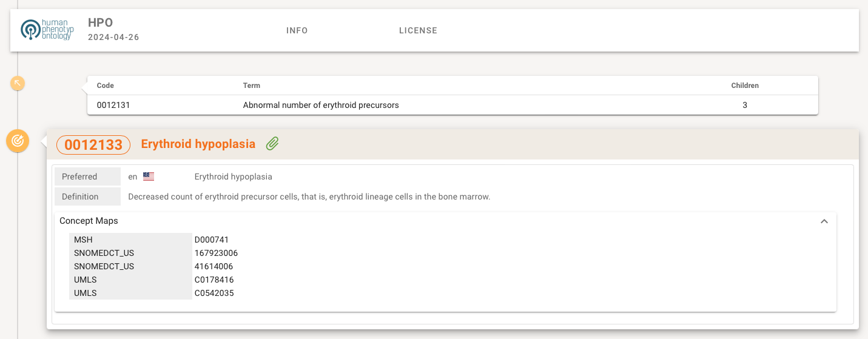Click the Erythroid hypoplasia orange title
Screen dimensions: 868x339
pyautogui.click(x=198, y=144)
